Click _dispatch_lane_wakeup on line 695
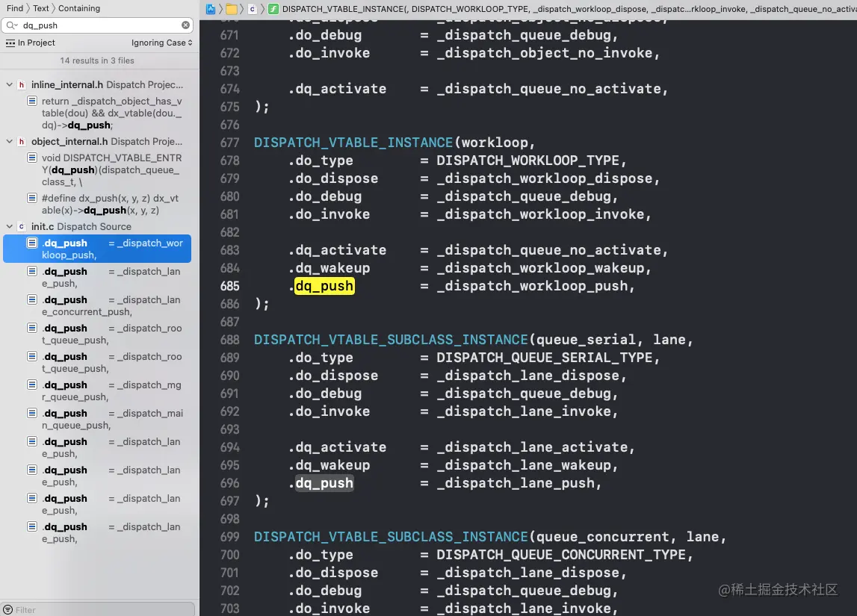Screen dimensions: 857x616 [x=524, y=465]
